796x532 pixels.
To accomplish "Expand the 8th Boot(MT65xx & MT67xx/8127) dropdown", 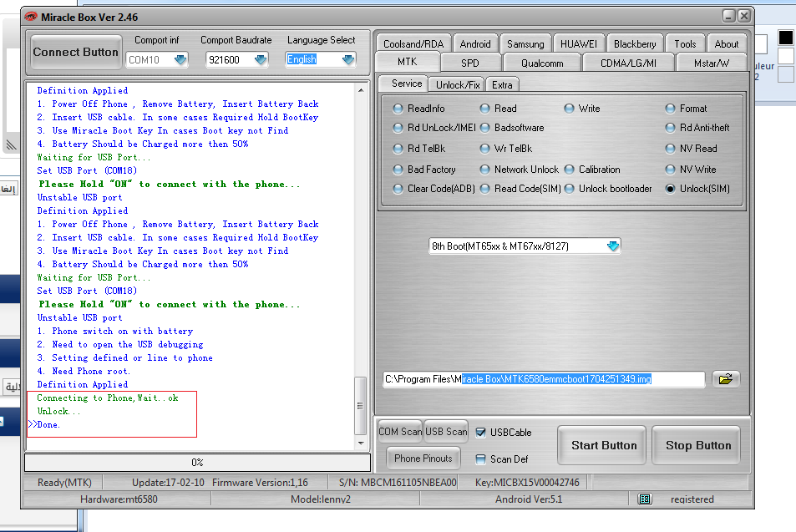I will pyautogui.click(x=613, y=246).
